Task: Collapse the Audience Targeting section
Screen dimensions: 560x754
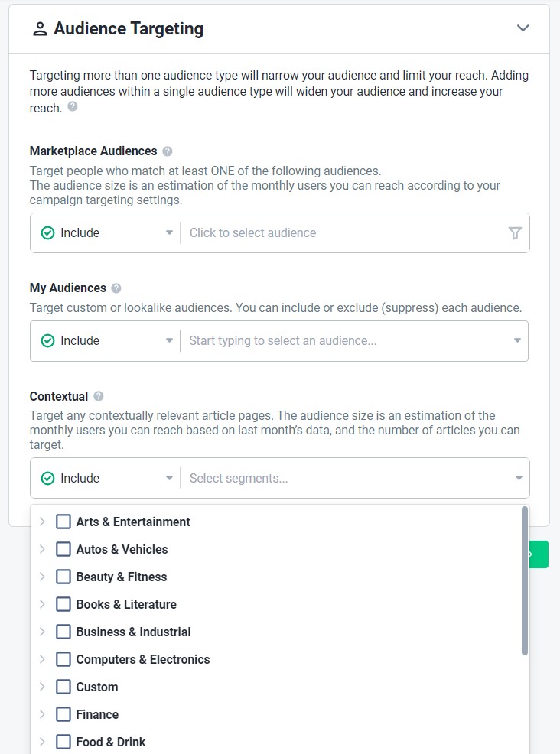Action: 523,28
